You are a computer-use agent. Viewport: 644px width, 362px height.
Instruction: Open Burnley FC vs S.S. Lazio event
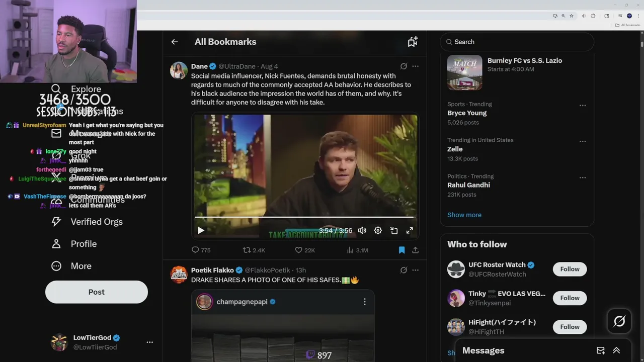(517, 72)
